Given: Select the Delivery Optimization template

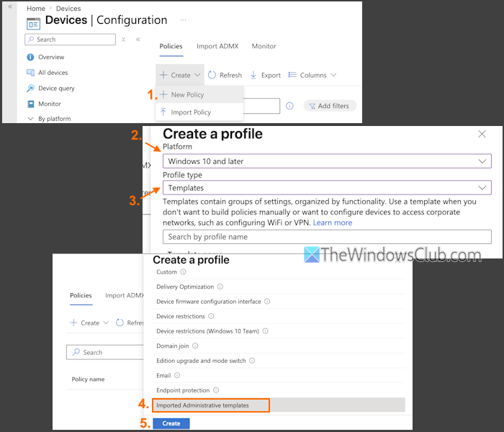Looking at the screenshot, I should tap(185, 287).
